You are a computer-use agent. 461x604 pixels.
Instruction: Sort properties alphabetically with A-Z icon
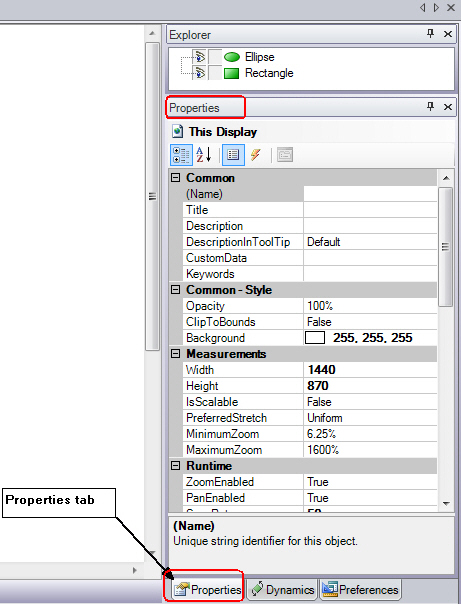point(204,155)
